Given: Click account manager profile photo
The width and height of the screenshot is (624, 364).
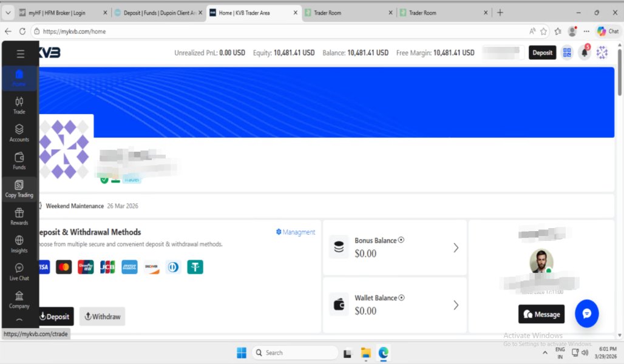Looking at the screenshot, I should 541,261.
